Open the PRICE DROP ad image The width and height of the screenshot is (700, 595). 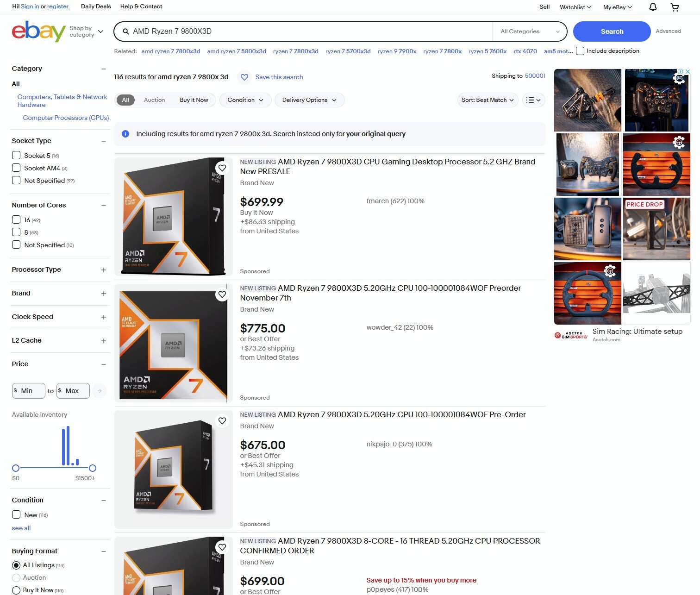click(656, 229)
